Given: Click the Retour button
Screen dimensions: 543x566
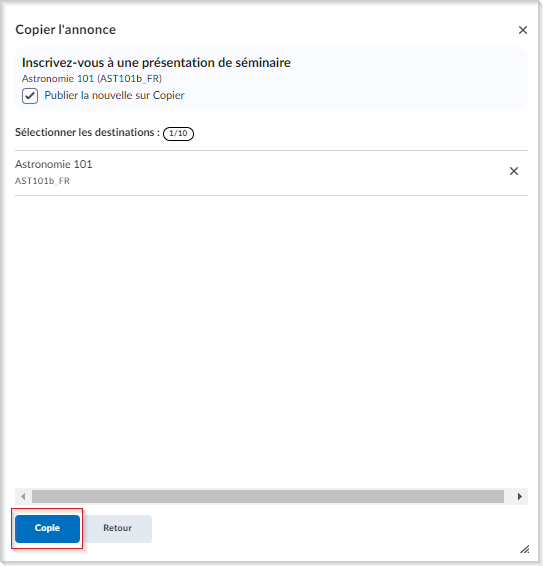Looking at the screenshot, I should [117, 528].
